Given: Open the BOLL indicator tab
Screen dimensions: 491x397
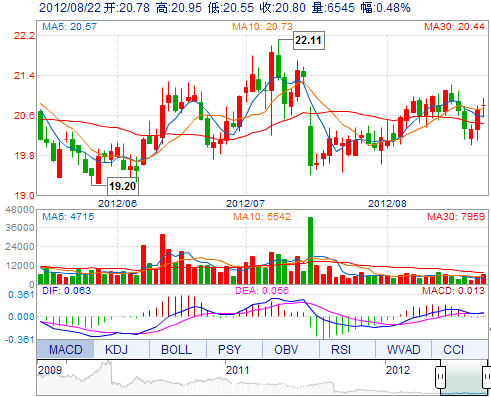Looking at the screenshot, I should 176,349.
